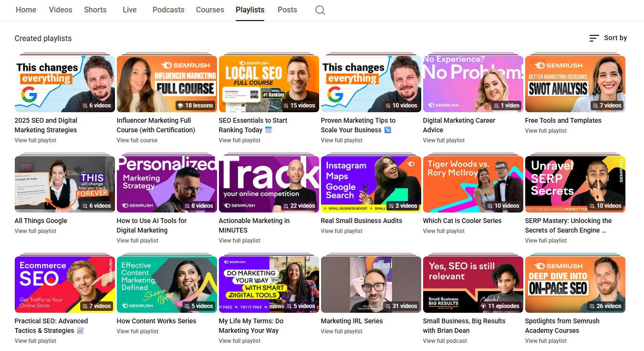The image size is (644, 351).
Task: Switch to the Courses tab
Action: coord(210,10)
